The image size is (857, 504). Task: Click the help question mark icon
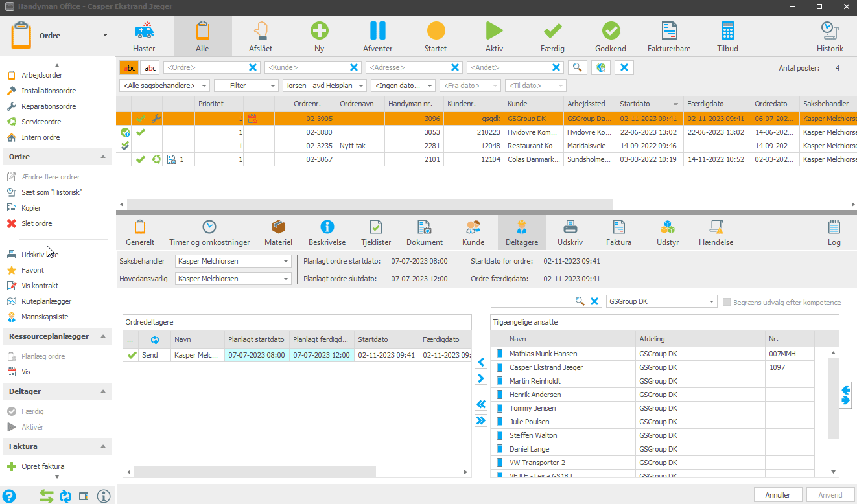pyautogui.click(x=9, y=496)
